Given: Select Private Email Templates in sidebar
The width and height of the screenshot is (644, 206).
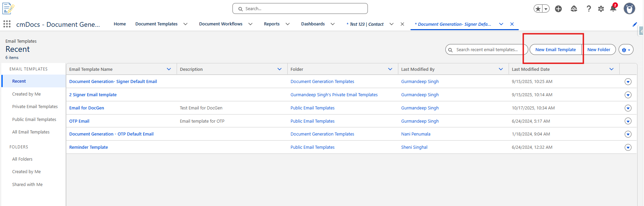Looking at the screenshot, I should point(35,107).
